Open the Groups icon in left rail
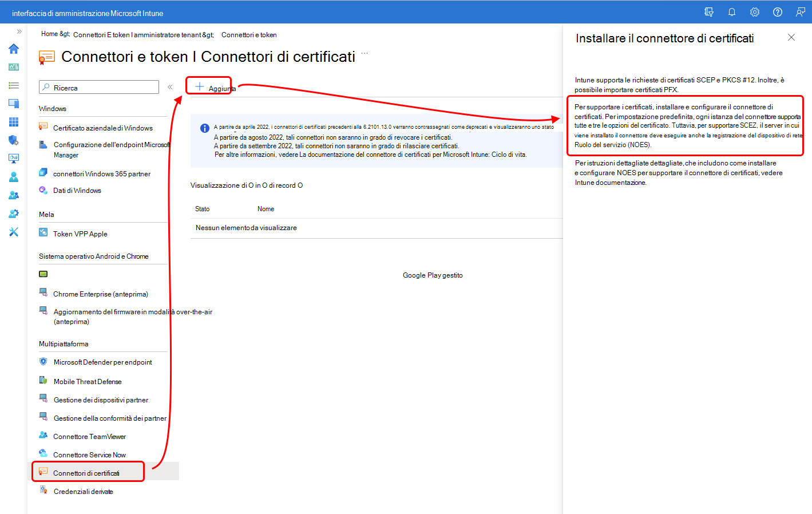The height and width of the screenshot is (514, 812). click(14, 195)
